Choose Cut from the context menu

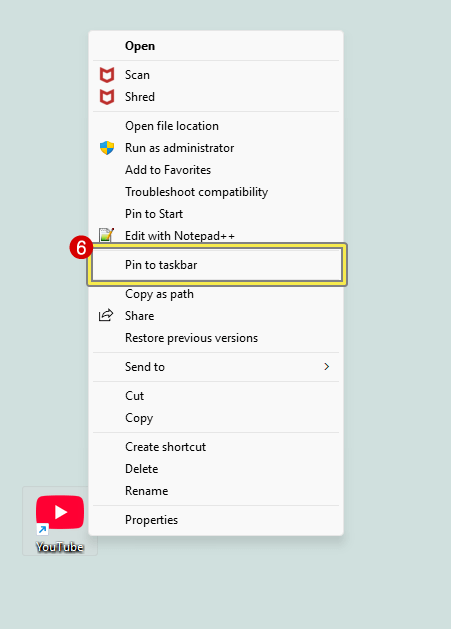(216, 396)
